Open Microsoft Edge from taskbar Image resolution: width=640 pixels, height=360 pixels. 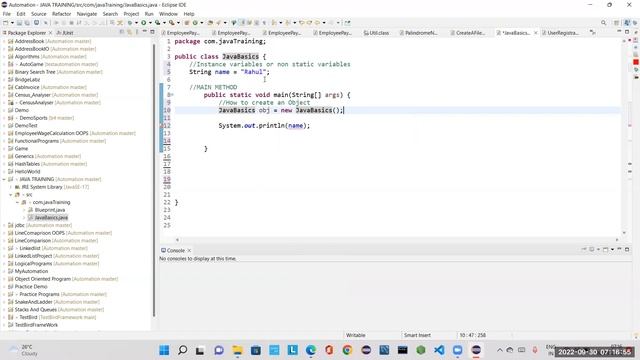pos(311,350)
